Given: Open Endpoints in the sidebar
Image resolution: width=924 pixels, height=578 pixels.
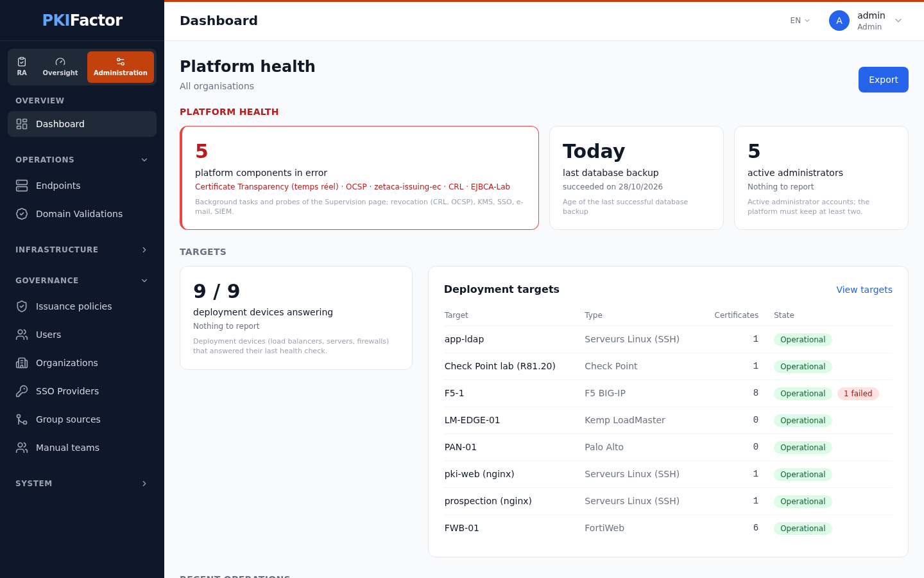Looking at the screenshot, I should click(82, 186).
